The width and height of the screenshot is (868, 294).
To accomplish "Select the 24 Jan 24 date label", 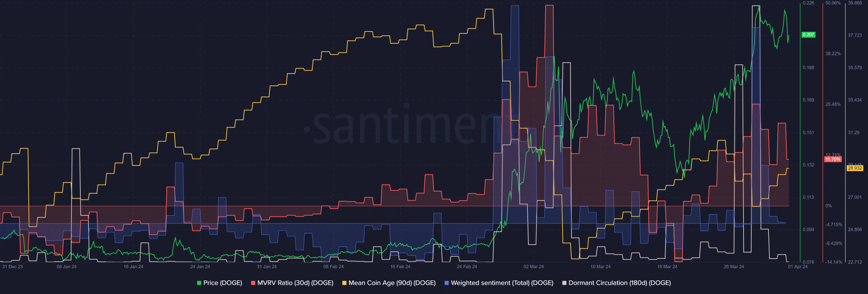I will [x=200, y=267].
